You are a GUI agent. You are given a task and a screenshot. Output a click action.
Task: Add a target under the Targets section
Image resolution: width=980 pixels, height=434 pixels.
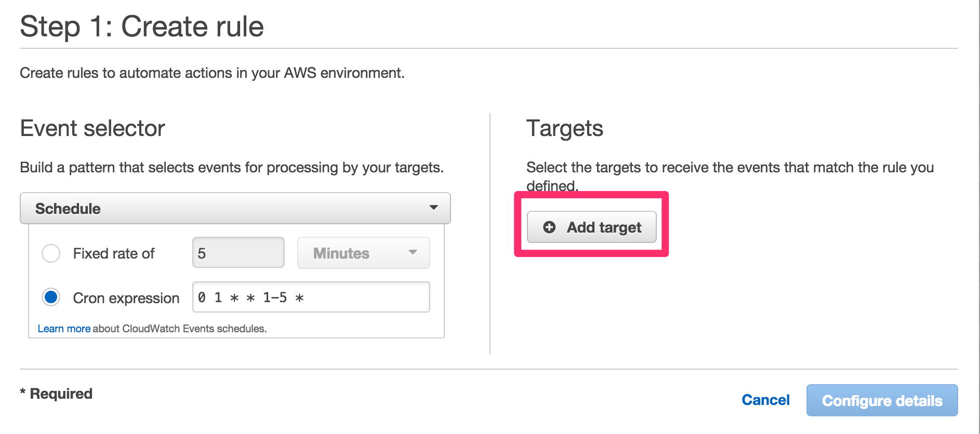tap(592, 227)
